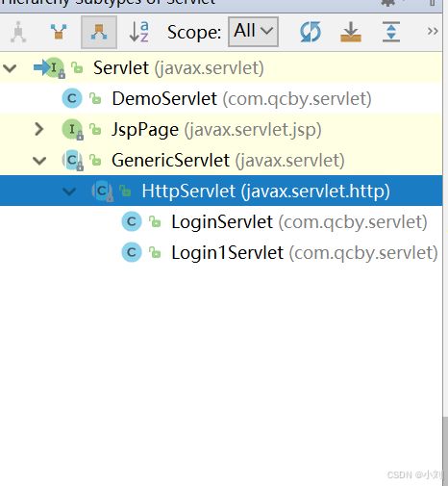Screen dimensions: 448x486
Task: Toggle Sort Alphabetically button
Action: (x=138, y=32)
